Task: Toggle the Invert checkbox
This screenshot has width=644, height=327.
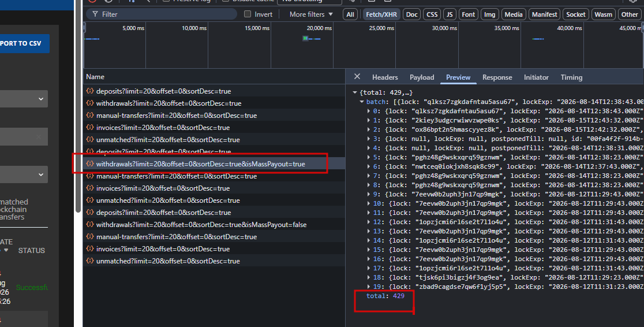Action: pos(247,14)
